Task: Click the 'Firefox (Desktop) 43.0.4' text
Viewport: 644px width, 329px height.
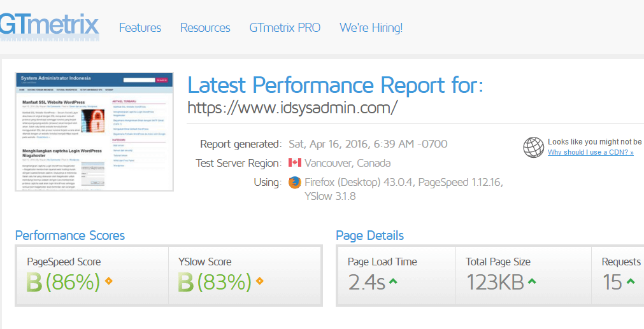Action: tap(359, 183)
